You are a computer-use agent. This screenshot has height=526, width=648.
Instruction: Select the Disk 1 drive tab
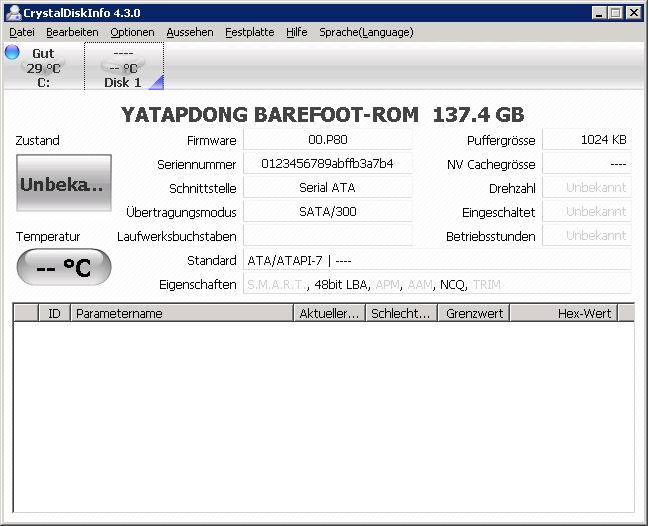click(124, 67)
